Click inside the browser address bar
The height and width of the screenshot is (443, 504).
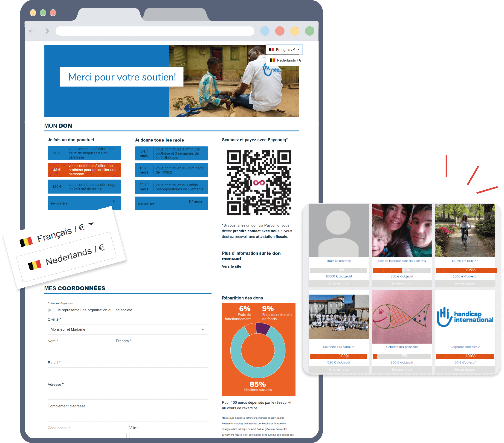click(x=155, y=31)
